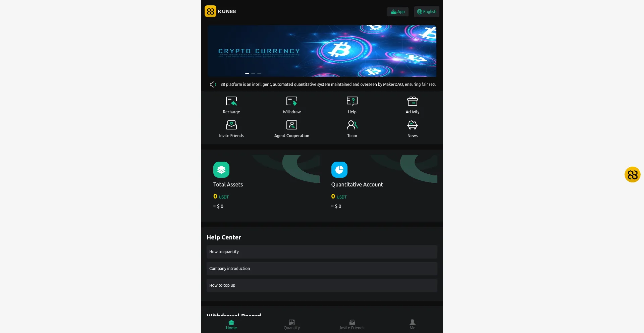The image size is (644, 333).
Task: Download the App via header button
Action: tap(398, 12)
